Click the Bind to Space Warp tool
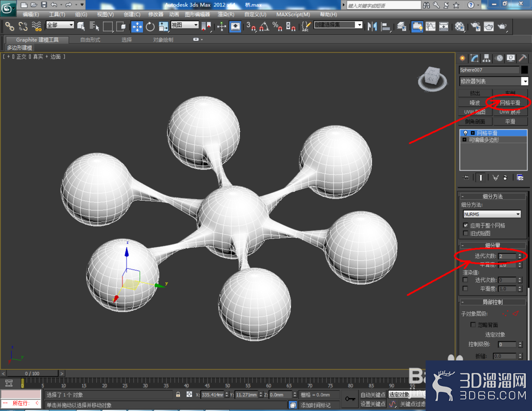 36,26
